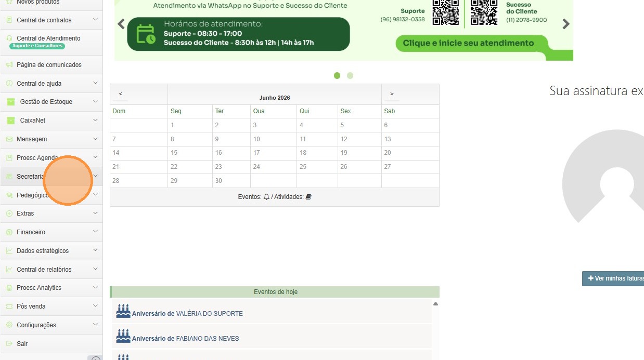Viewport: 644px width, 360px height.
Task: Expand Financeiro chevron
Action: click(95, 232)
